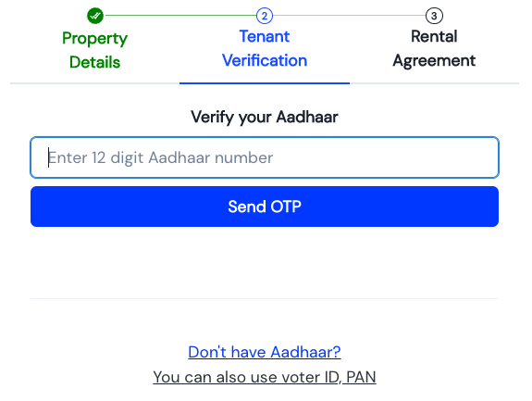Click the "Verify your Aadhaar" heading
532x401 pixels.
(x=265, y=117)
